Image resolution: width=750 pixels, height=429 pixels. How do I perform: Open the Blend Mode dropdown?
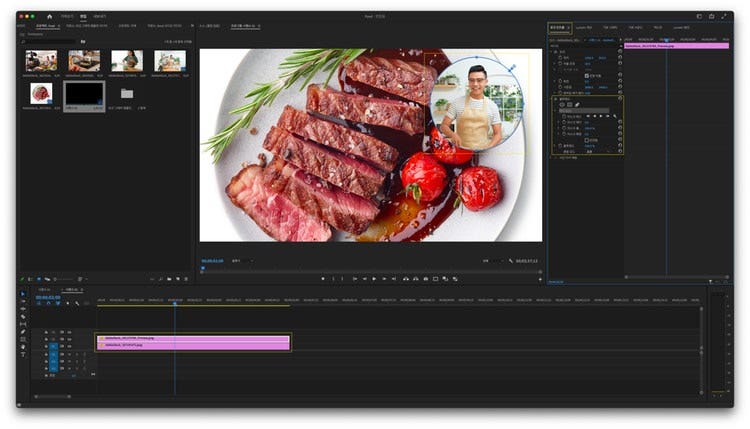click(x=598, y=151)
